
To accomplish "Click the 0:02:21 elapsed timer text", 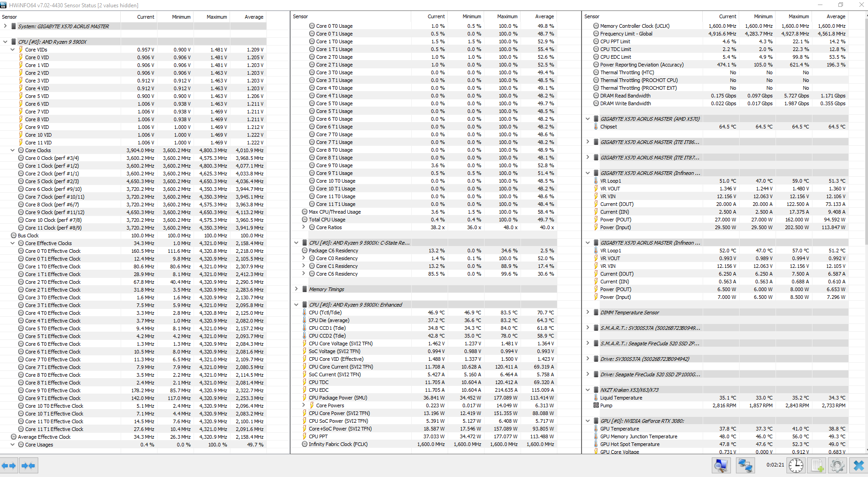I will tap(775, 465).
